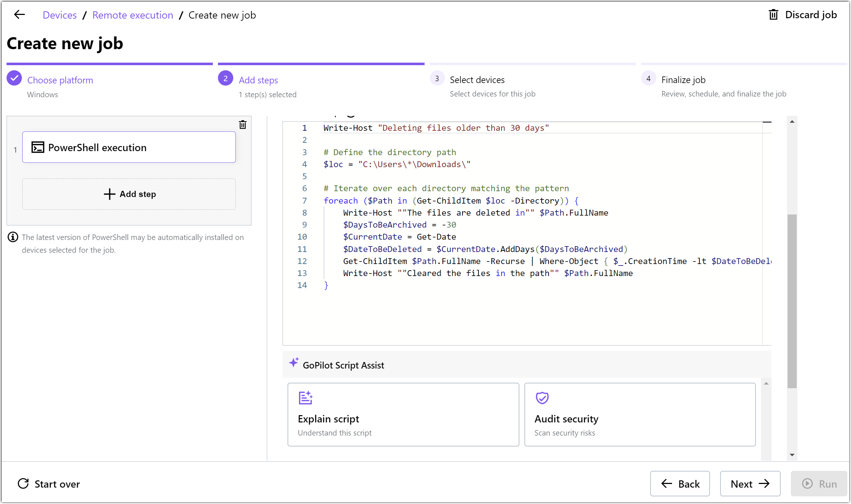Open the Devices breadcrumb link
This screenshot has width=851, height=504.
point(59,15)
